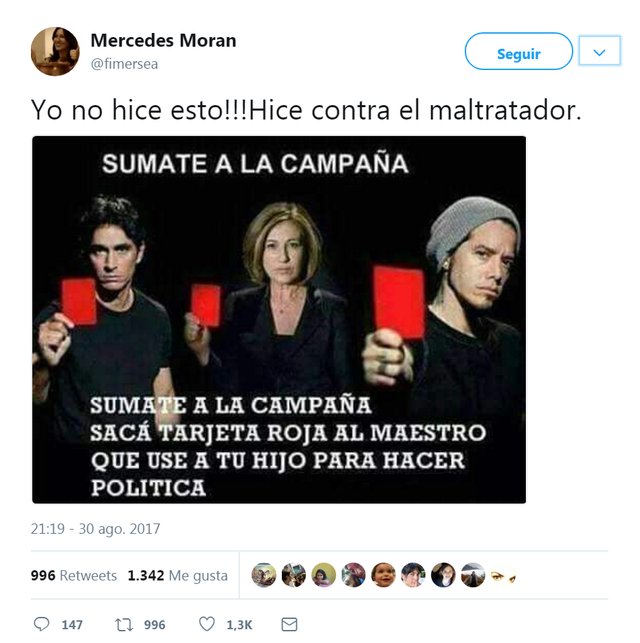Expand the tweet options chevron dropdown
Viewport: 640px width, 643px height.
[x=599, y=51]
